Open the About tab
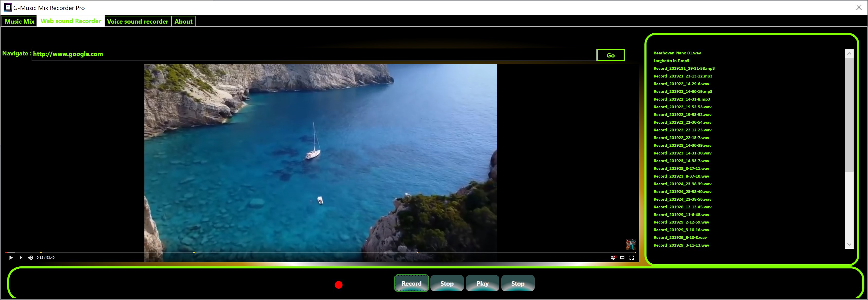The width and height of the screenshot is (868, 300). coord(183,21)
